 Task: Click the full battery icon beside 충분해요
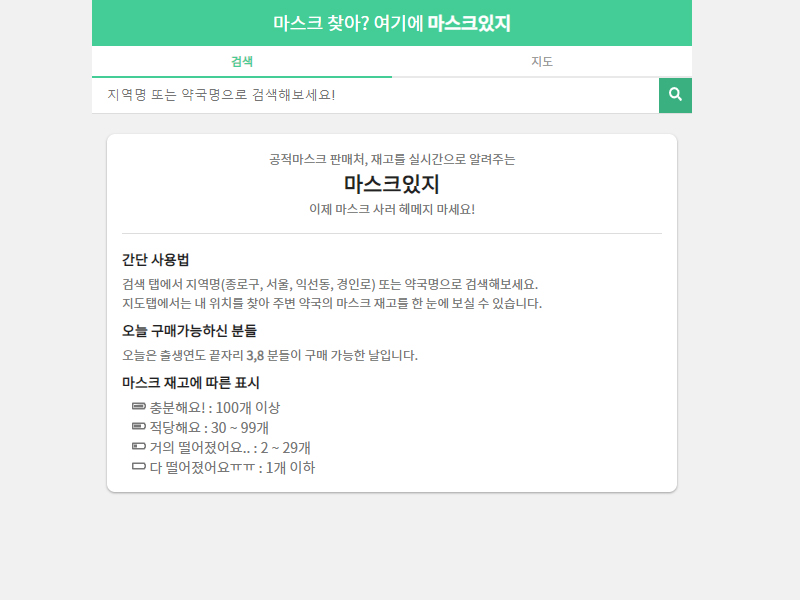[x=139, y=406]
